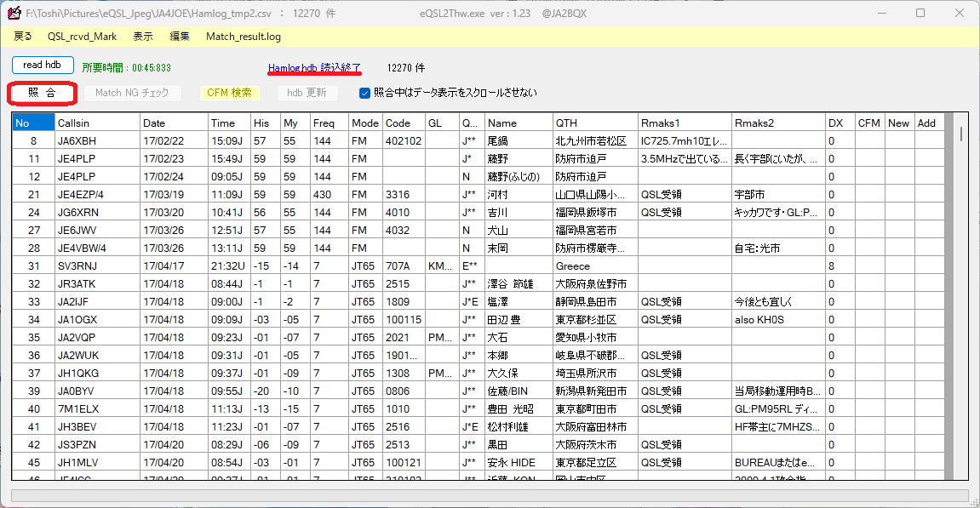Click the read hdb button

point(42,64)
